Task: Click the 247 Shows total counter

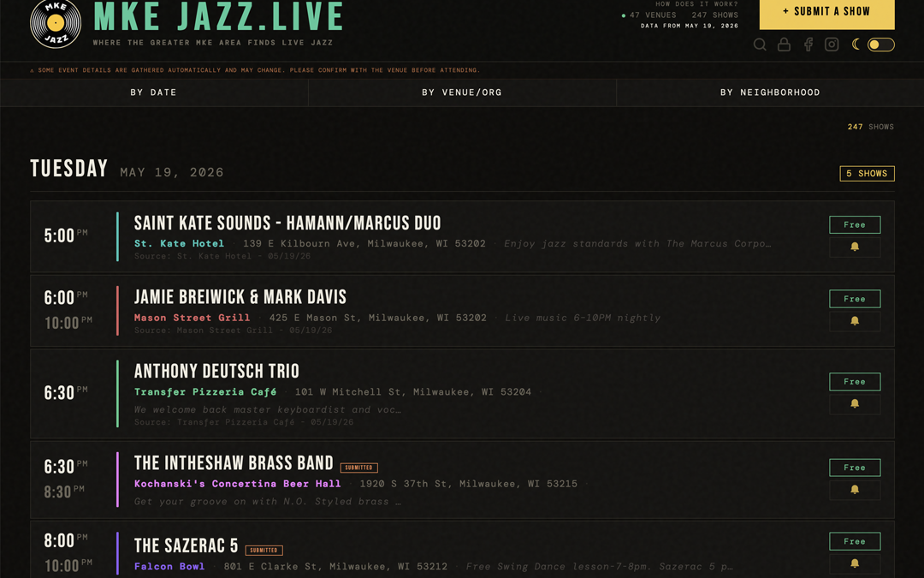Action: coord(870,127)
